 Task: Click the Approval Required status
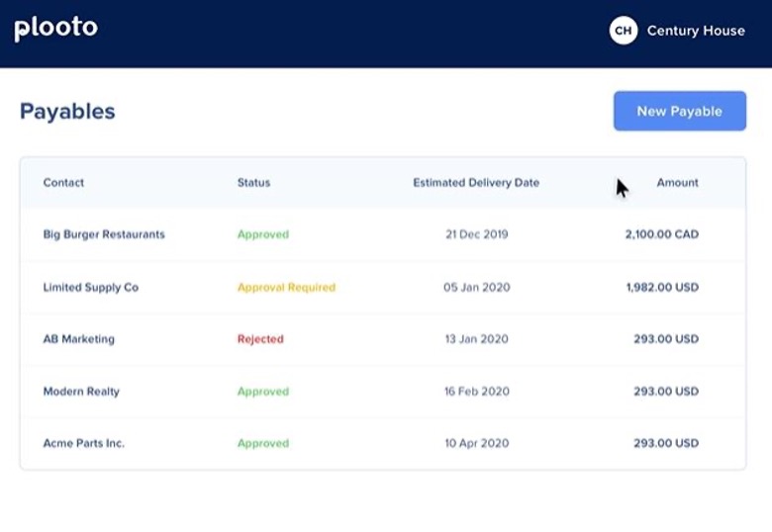click(x=287, y=287)
